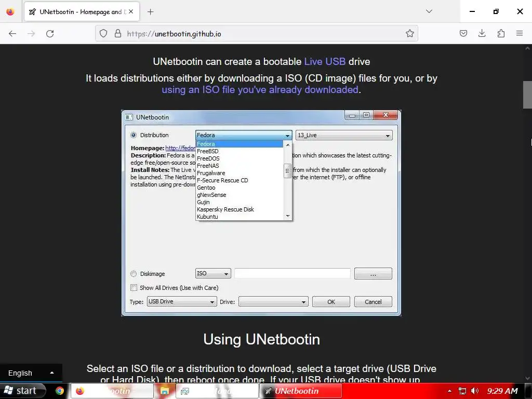The width and height of the screenshot is (532, 399).
Task: Choose Fedora in the distribution list
Action: (x=239, y=144)
